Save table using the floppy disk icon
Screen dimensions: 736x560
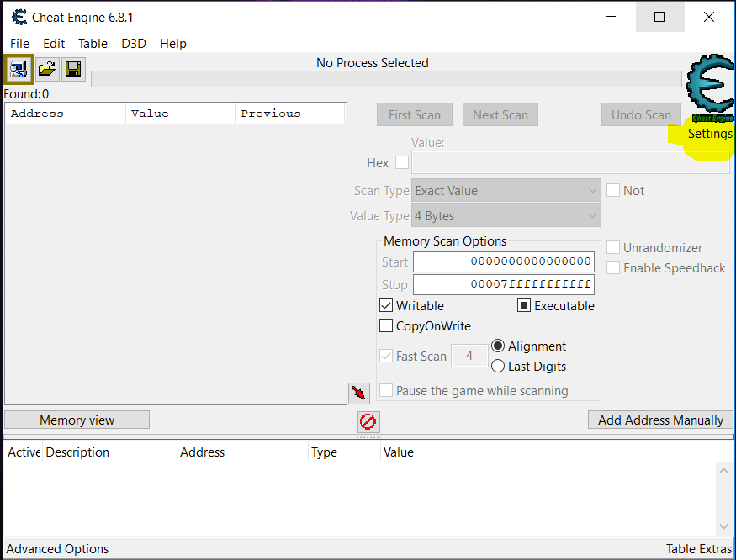(73, 70)
